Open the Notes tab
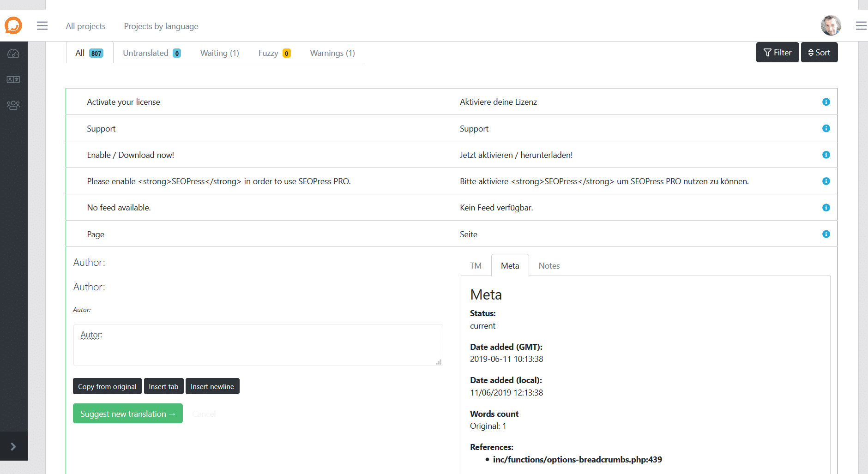 [549, 266]
